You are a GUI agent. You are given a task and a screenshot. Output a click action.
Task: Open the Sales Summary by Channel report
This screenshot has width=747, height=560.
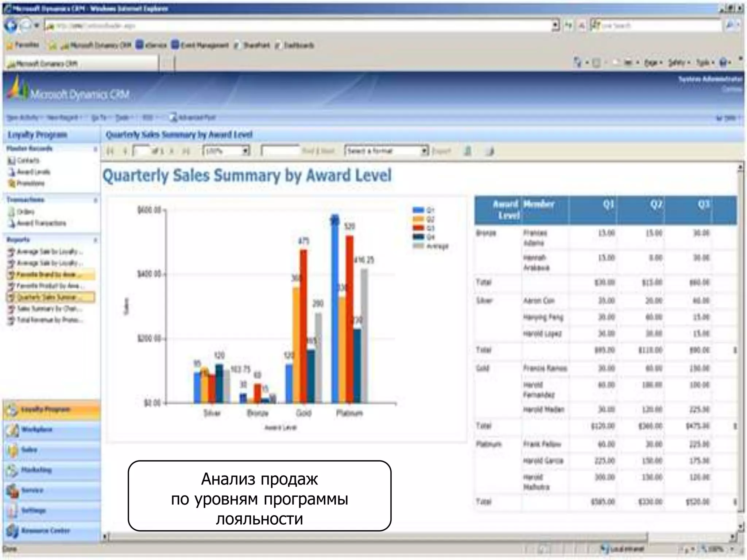click(x=49, y=309)
